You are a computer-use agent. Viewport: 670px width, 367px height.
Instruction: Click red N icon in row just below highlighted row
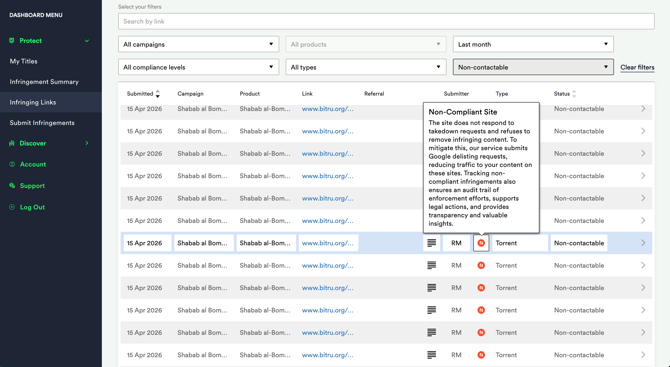(481, 265)
